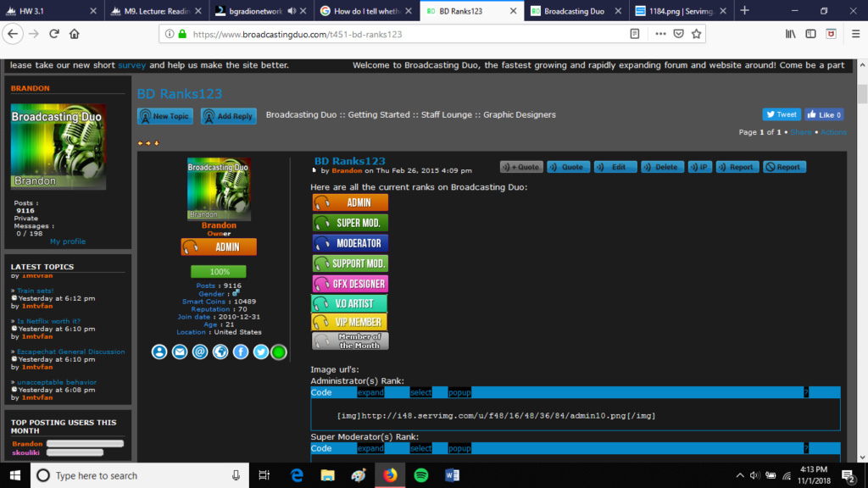Go to Graphic Designers forum breadcrumb

(520, 114)
